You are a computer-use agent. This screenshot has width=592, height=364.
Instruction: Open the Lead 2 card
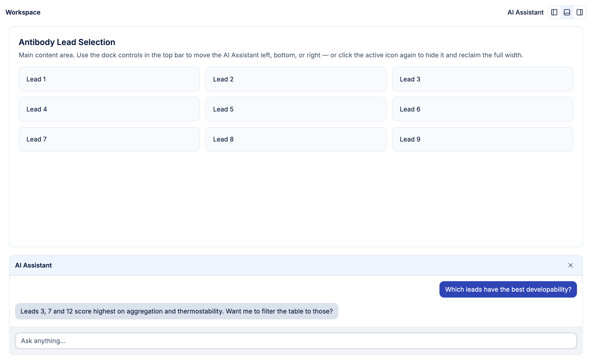296,79
